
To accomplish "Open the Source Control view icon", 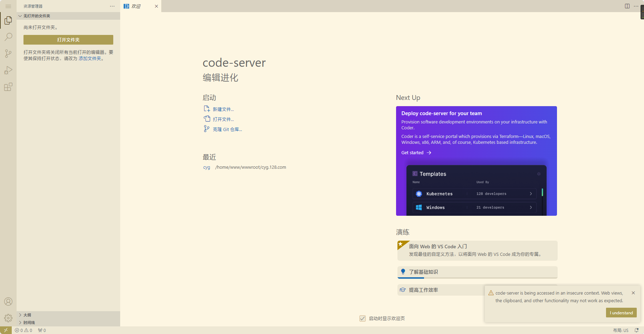I will [x=8, y=54].
